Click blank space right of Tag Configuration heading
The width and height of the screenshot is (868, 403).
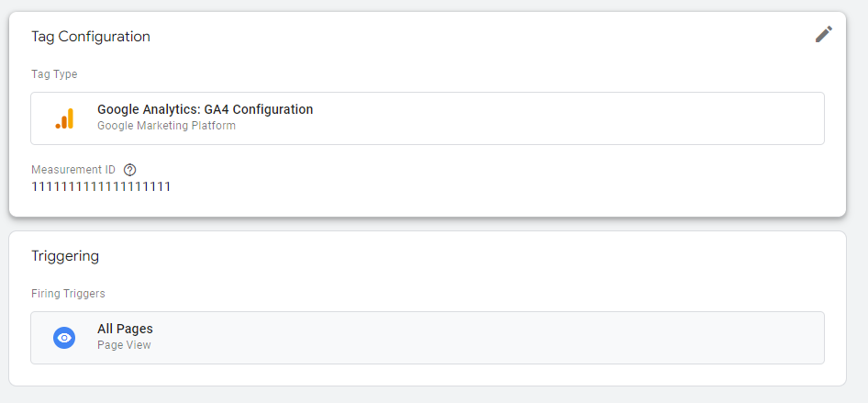click(x=459, y=37)
